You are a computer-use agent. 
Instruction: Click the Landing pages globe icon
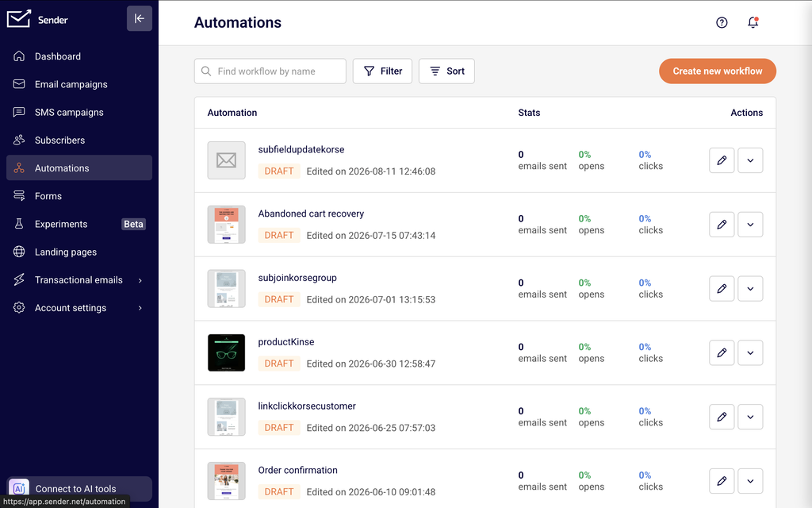(x=19, y=252)
